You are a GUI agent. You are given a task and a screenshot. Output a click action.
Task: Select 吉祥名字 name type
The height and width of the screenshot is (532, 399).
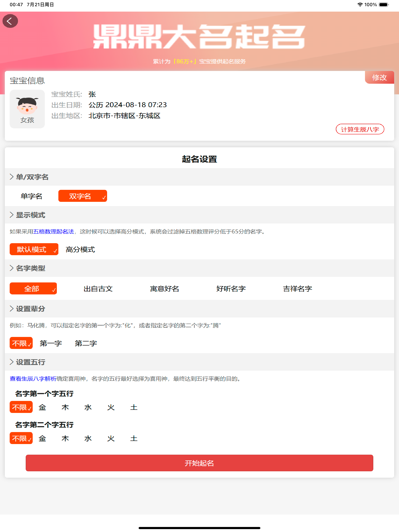(298, 289)
